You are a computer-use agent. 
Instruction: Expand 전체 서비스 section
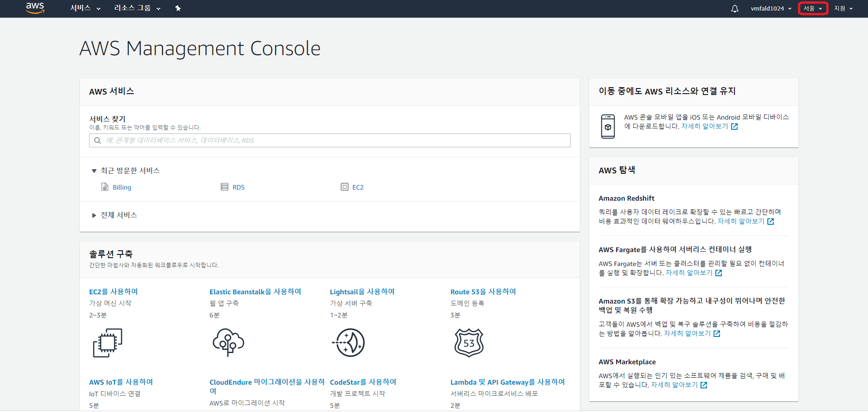click(114, 215)
